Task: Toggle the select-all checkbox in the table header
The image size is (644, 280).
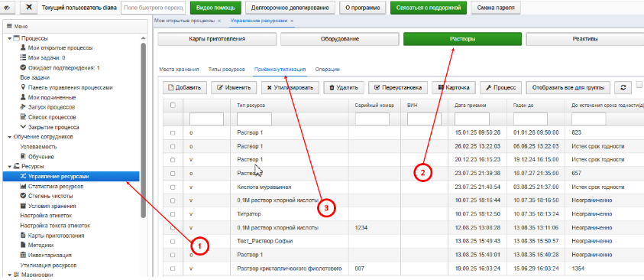Action: pos(173,106)
